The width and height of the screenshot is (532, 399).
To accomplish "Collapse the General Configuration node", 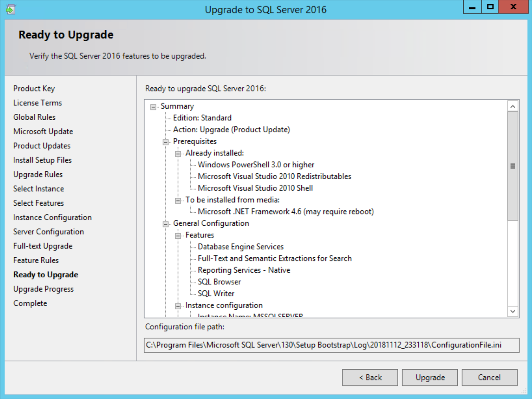I will pyautogui.click(x=166, y=224).
